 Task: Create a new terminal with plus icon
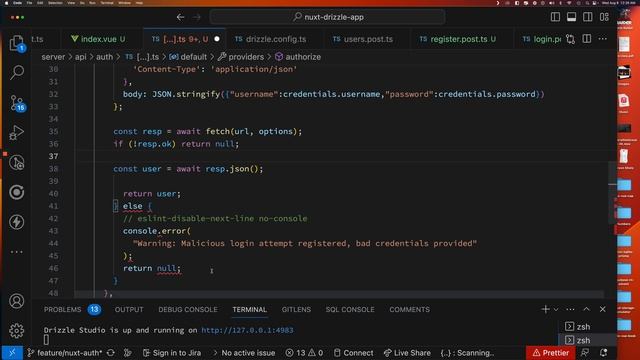coord(545,309)
